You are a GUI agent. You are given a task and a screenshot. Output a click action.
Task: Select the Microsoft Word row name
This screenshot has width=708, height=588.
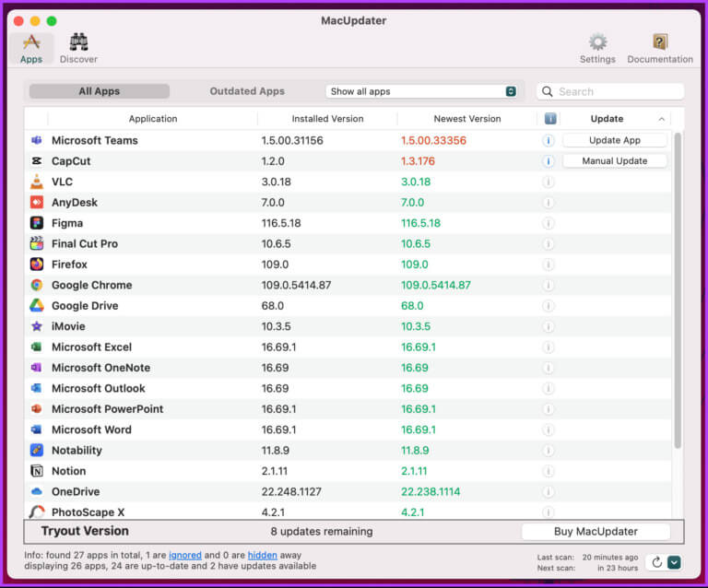(x=91, y=429)
